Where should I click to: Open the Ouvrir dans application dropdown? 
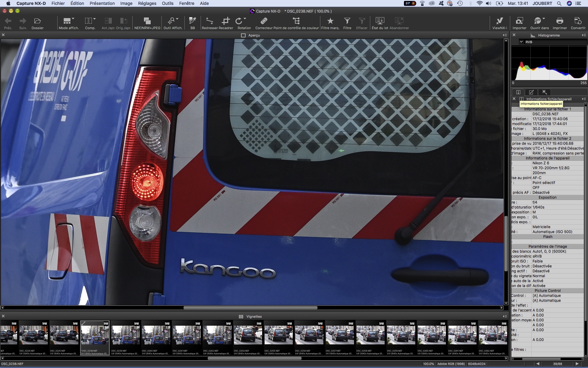[x=540, y=23]
